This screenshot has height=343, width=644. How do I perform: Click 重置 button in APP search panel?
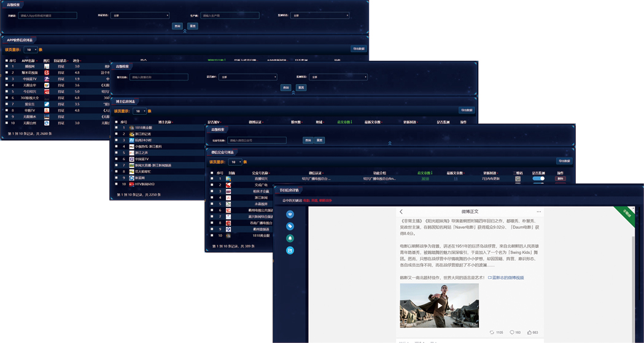pos(193,26)
